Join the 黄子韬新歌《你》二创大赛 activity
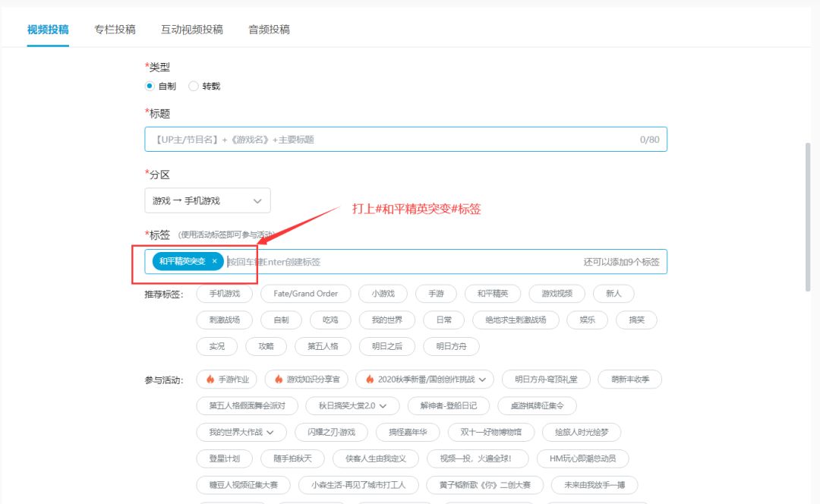Viewport: 820px width, 504px height. pos(484,485)
